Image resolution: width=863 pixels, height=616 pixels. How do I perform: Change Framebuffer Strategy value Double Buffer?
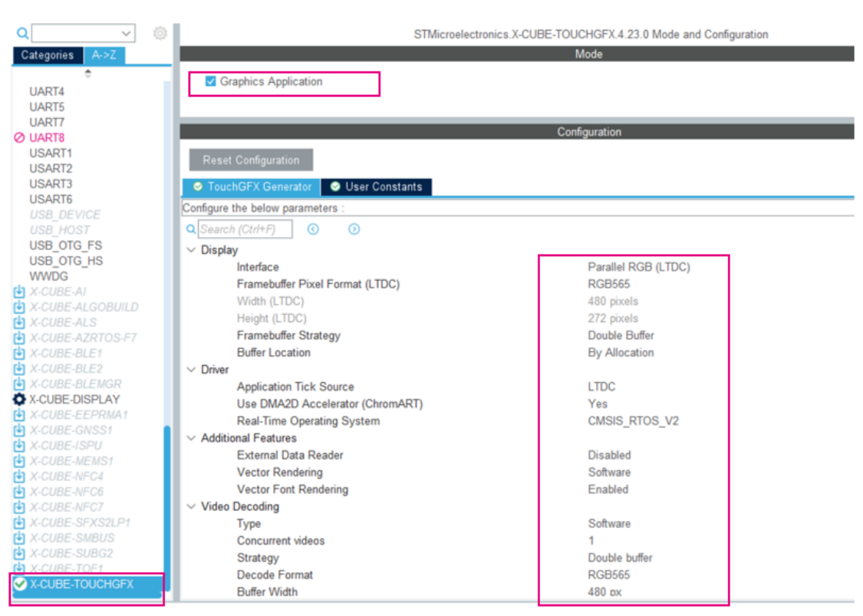[x=621, y=335]
